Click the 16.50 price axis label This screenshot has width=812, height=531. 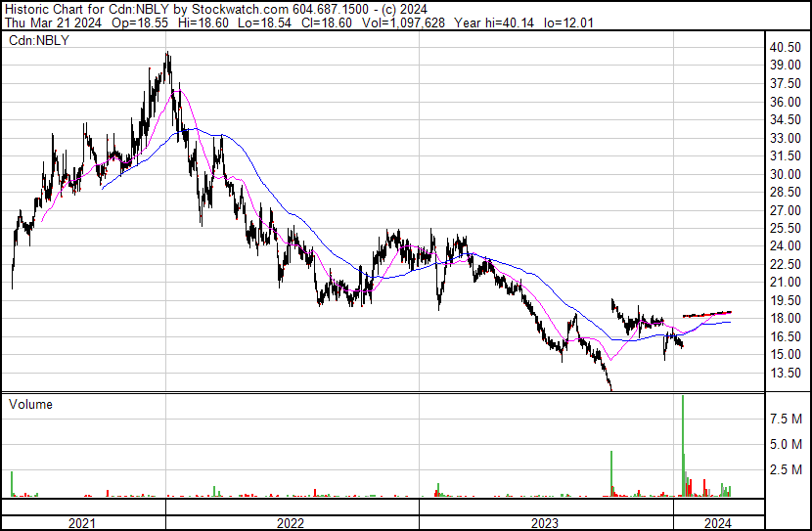(786, 336)
